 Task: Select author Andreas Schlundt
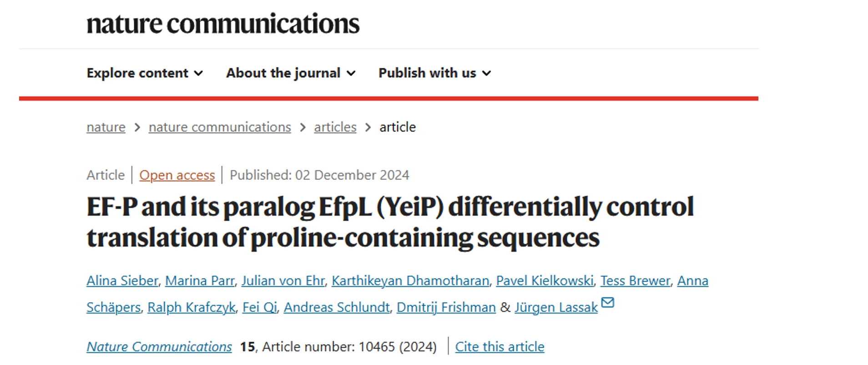337,307
